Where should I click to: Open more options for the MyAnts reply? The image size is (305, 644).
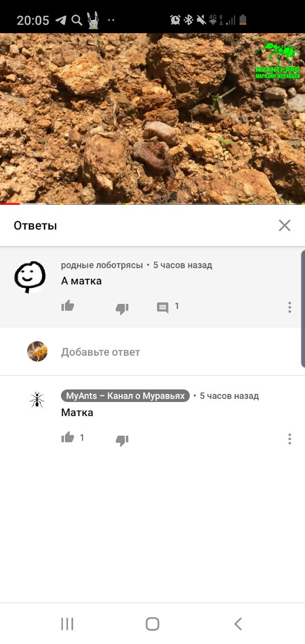point(289,439)
